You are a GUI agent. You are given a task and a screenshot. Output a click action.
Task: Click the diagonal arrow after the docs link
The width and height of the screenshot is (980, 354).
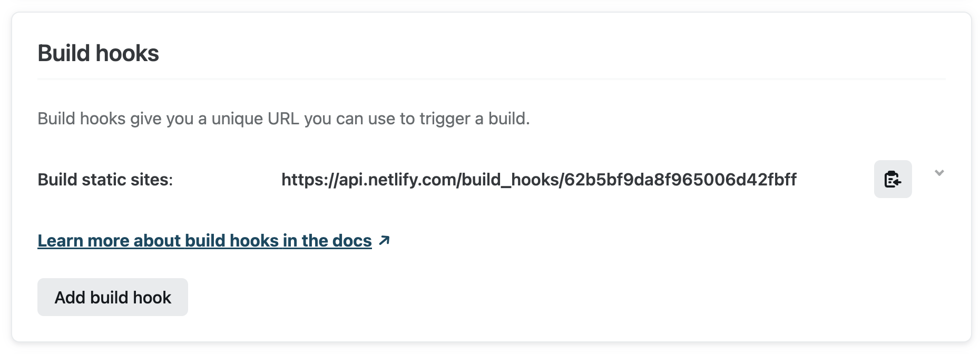click(385, 240)
